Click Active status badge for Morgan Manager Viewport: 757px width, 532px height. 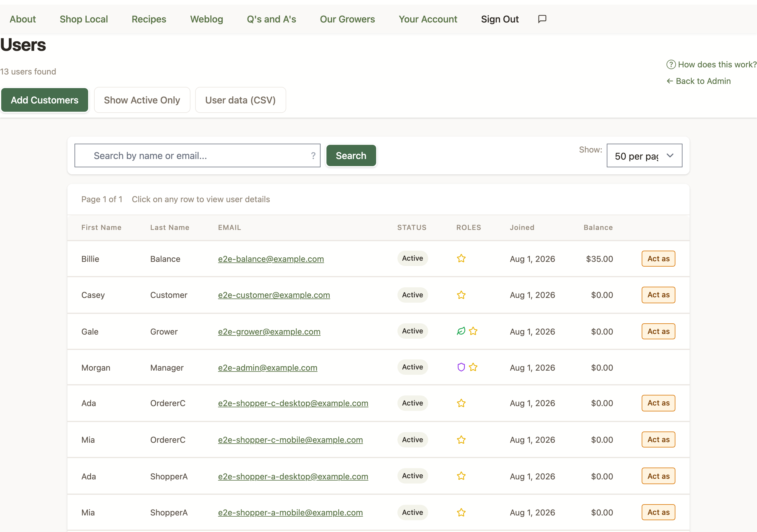point(413,367)
